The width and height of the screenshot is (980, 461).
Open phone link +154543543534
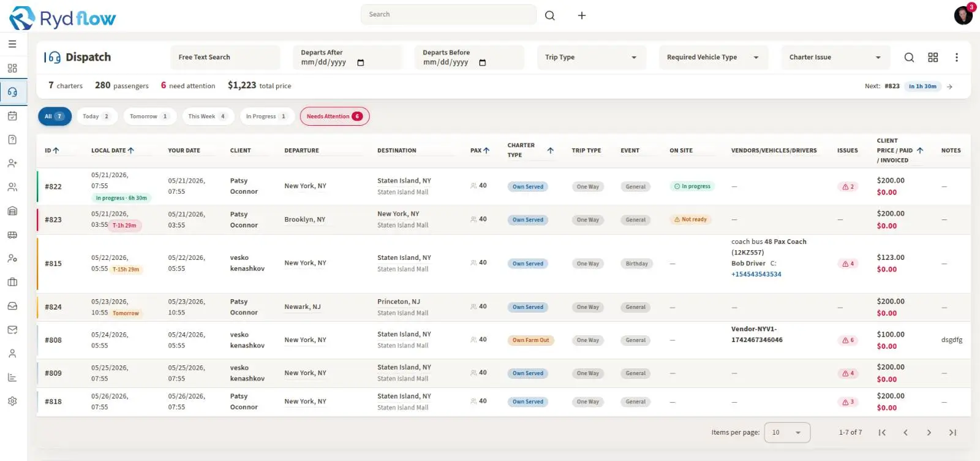[756, 274]
